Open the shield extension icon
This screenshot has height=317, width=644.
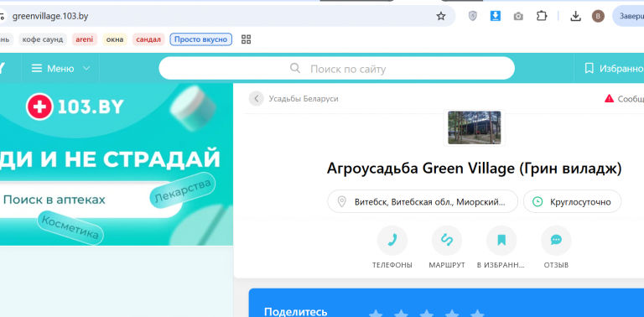(473, 16)
